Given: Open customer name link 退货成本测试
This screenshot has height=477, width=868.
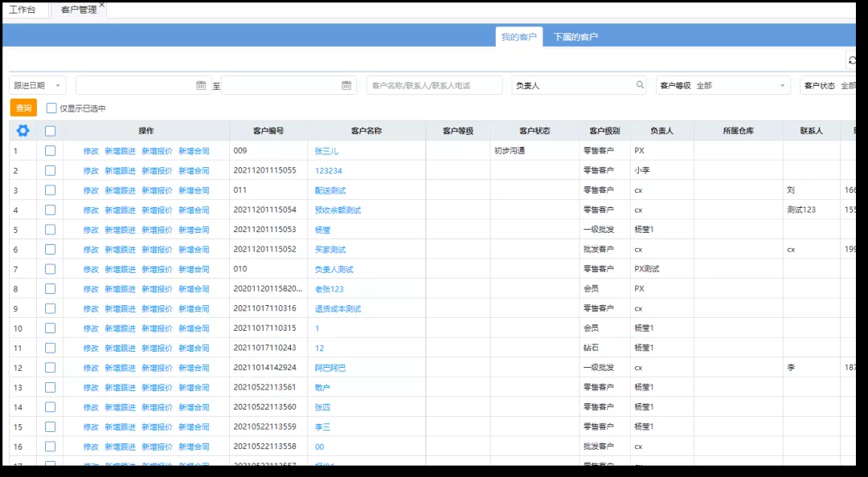Looking at the screenshot, I should pyautogui.click(x=338, y=309).
